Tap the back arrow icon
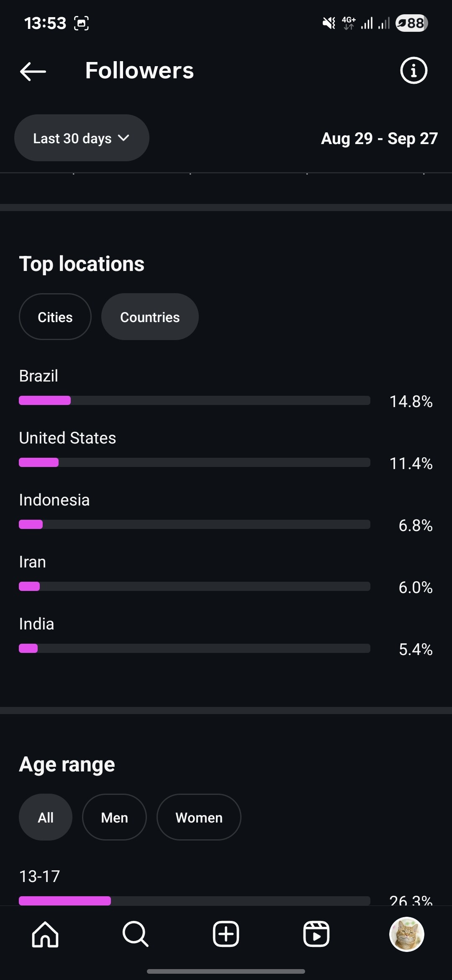This screenshot has height=980, width=452. coord(33,71)
